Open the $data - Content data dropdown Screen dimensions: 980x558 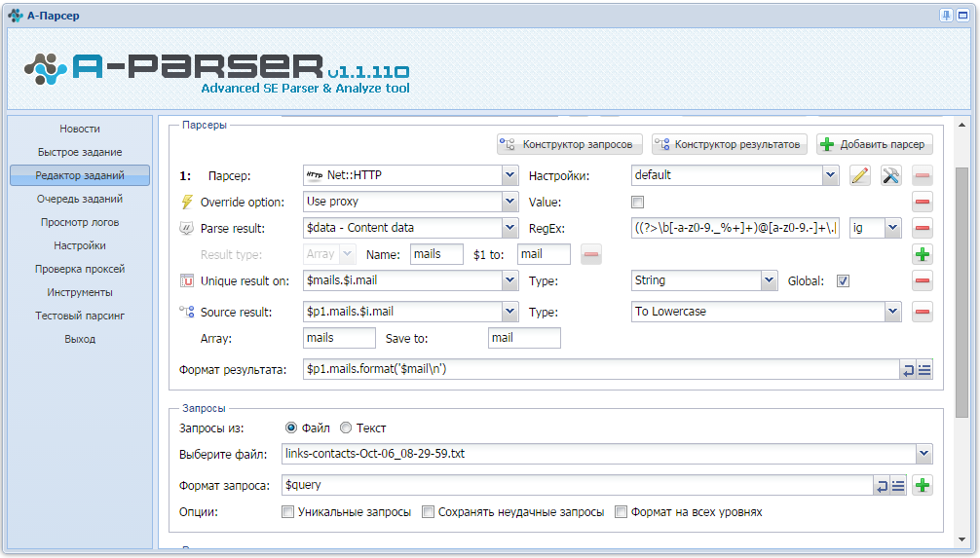pyautogui.click(x=510, y=228)
